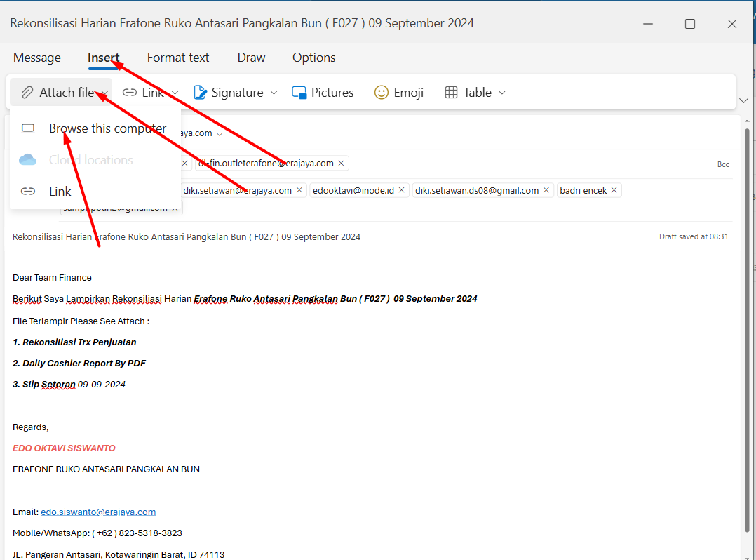Viewport: 756px width, 560px height.
Task: Click the message body vertical scrollbar
Action: pyautogui.click(x=748, y=330)
